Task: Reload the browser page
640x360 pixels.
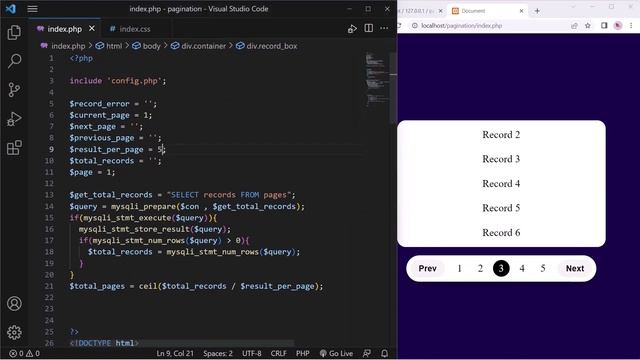Action: point(400,26)
